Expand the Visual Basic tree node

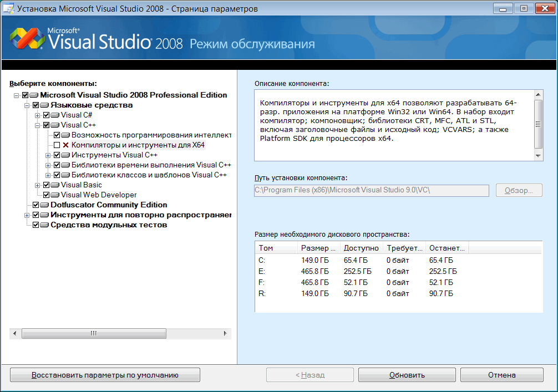pos(37,185)
